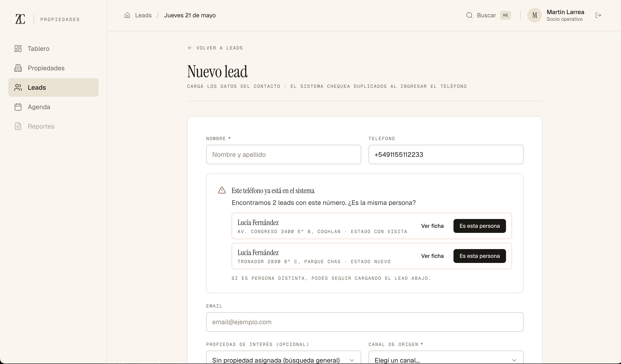Viewport: 621px width, 364px height.
Task: Click the M user avatar
Action: pos(534,15)
